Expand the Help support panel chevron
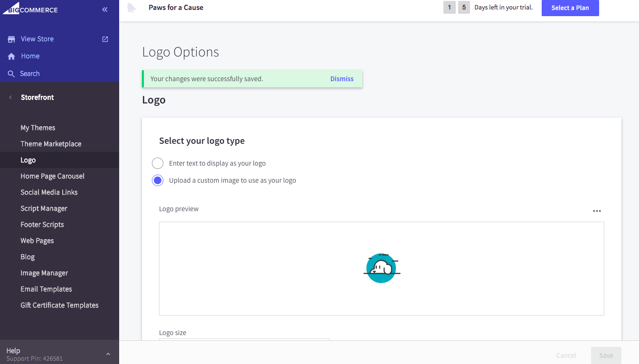The image size is (639, 364). pyautogui.click(x=108, y=354)
